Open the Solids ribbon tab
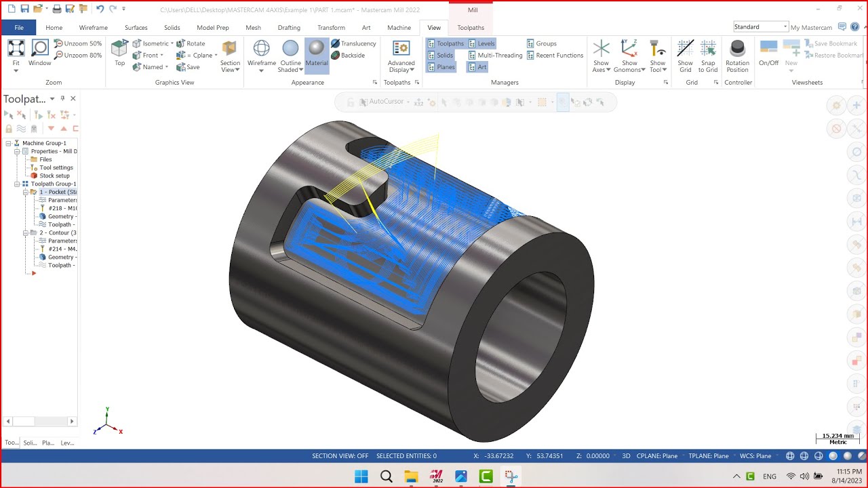The height and width of the screenshot is (488, 868). 172,28
